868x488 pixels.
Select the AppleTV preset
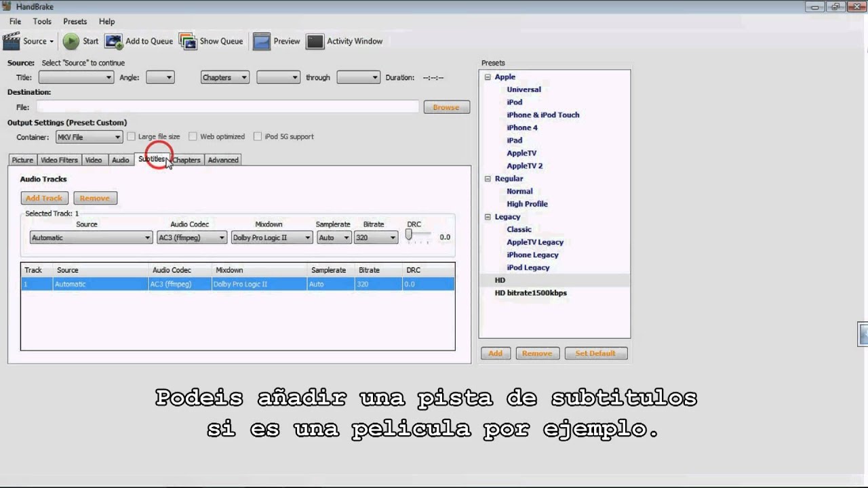[521, 153]
